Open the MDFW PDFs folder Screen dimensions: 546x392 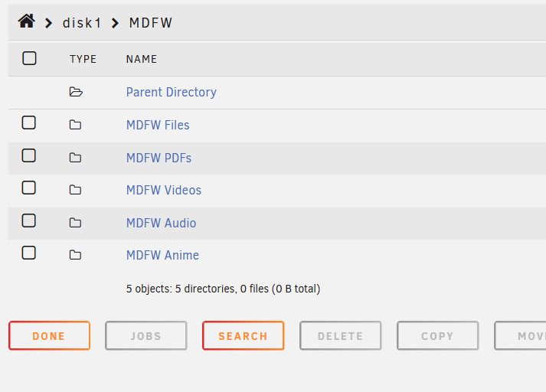[159, 158]
